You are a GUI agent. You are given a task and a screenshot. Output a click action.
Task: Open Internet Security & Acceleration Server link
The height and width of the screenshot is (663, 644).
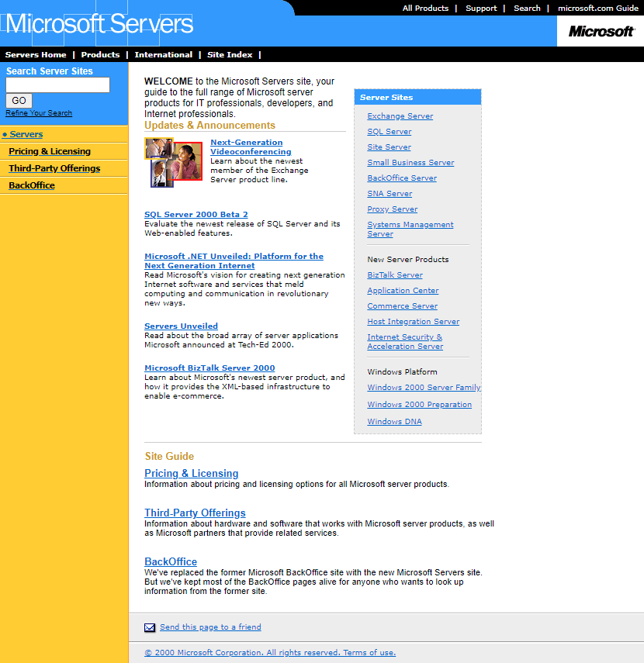(405, 342)
